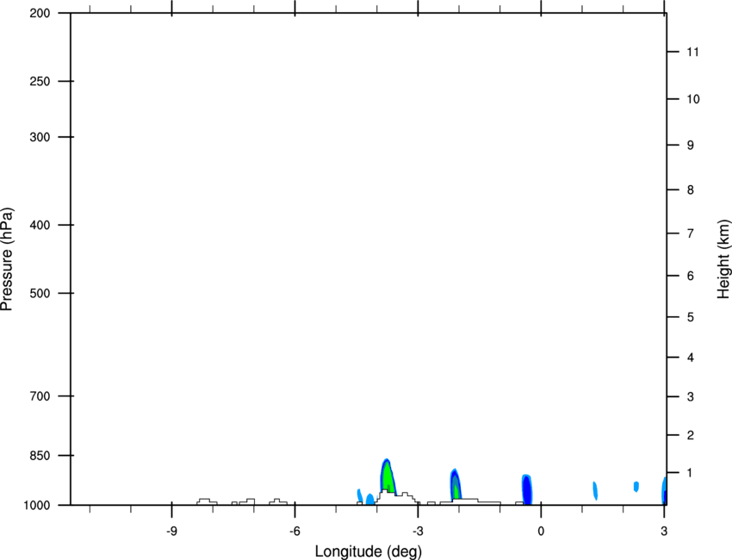Click the 850 pressure tick label

pyautogui.click(x=40, y=456)
